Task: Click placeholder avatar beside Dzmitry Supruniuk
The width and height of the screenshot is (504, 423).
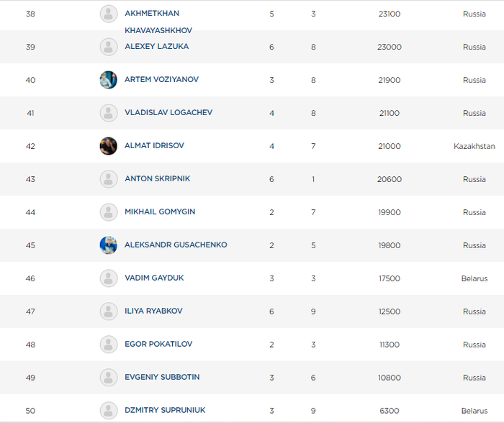Action: pos(108,411)
